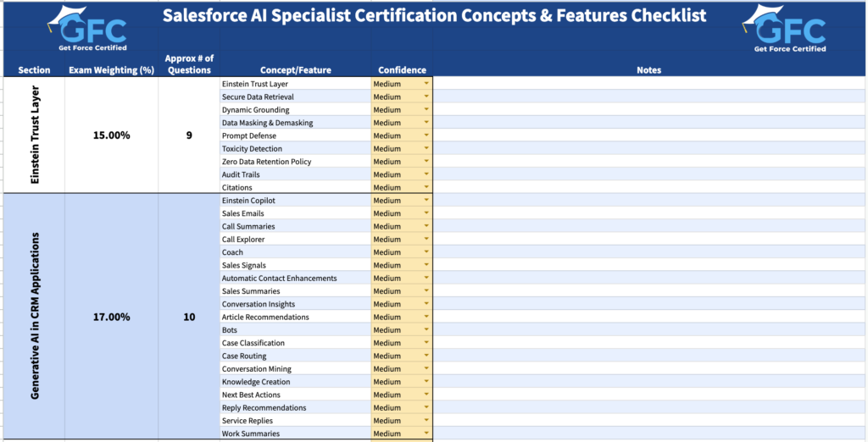This screenshot has height=442, width=868.
Task: Click the Notes cell for Work Summaries row
Action: (648, 434)
